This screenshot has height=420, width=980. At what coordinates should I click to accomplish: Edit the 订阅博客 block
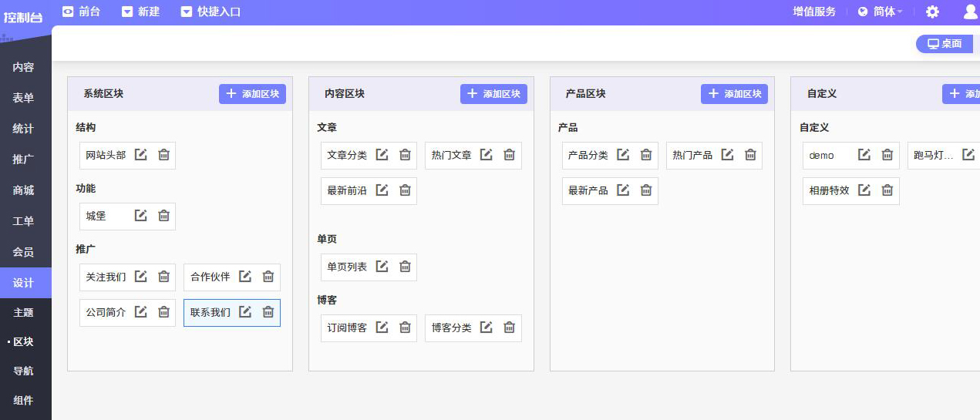[382, 327]
